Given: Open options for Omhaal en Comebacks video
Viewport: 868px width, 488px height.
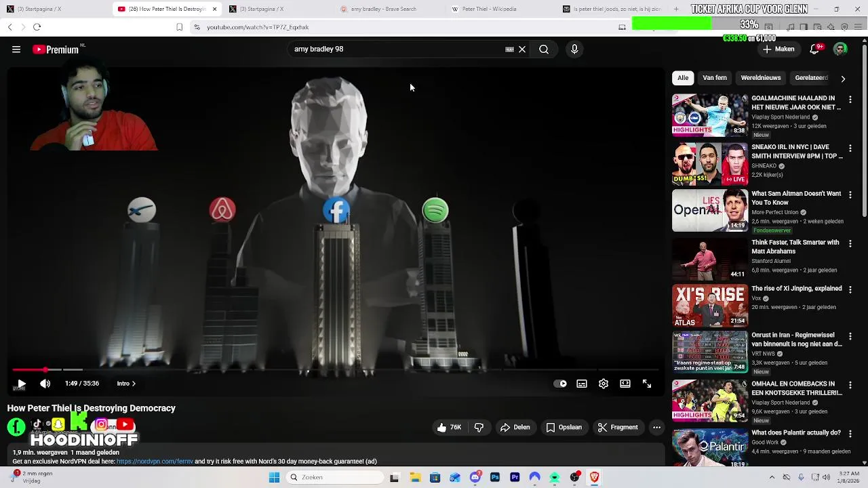Looking at the screenshot, I should point(850,385).
